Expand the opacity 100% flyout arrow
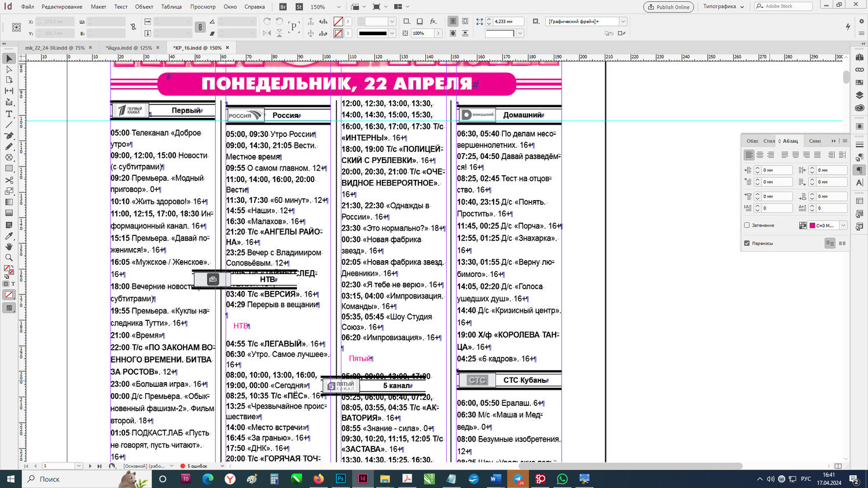868x488 pixels. 438,34
